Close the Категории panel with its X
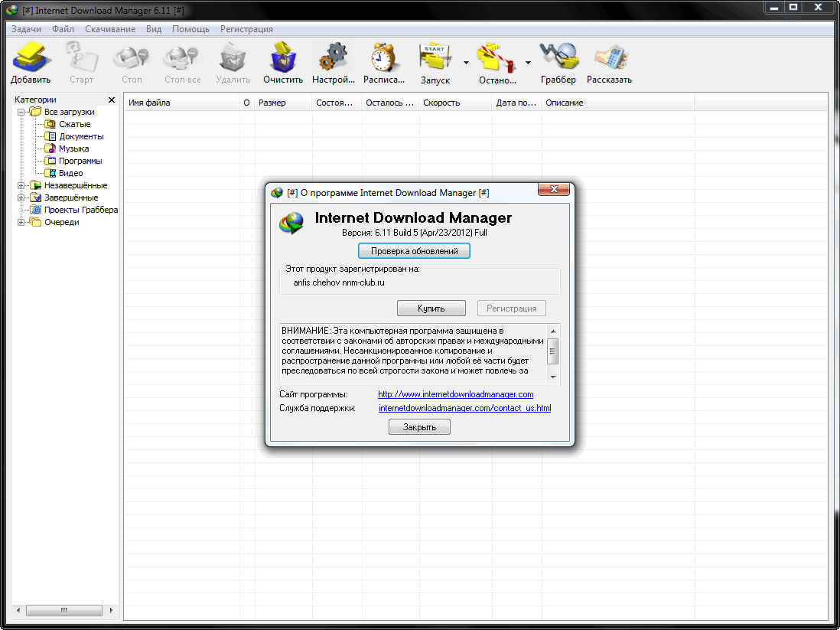840x630 pixels. 112,100
